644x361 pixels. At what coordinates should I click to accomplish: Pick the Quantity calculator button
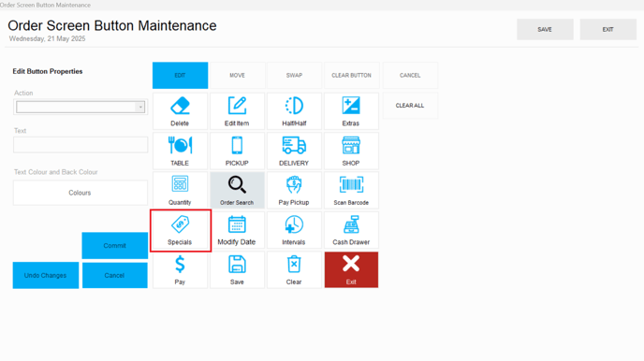[x=180, y=191]
